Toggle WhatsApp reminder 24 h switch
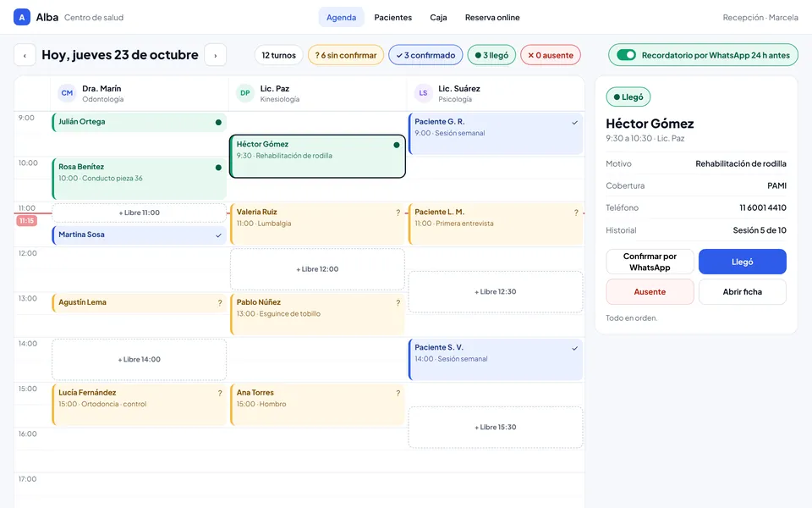The image size is (812, 508). (626, 55)
